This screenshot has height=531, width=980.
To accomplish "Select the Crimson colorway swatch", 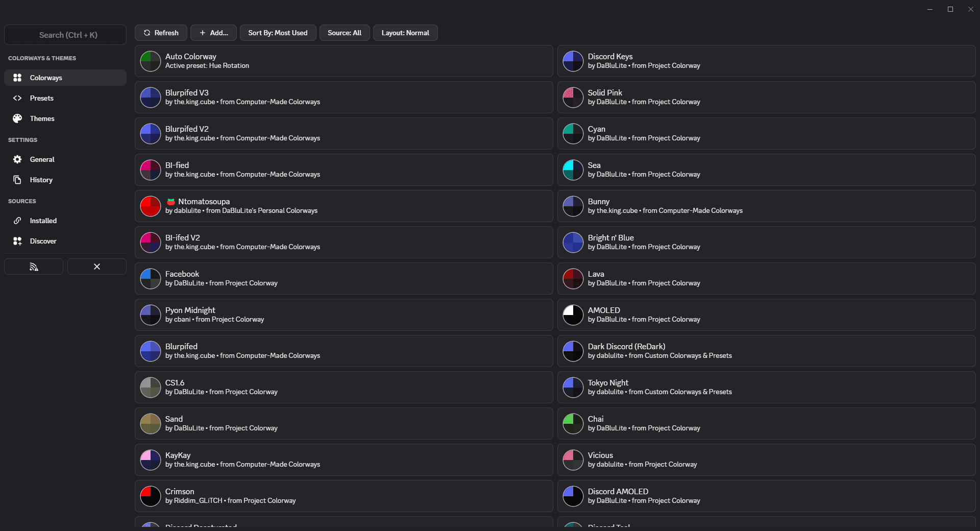I will coord(151,496).
